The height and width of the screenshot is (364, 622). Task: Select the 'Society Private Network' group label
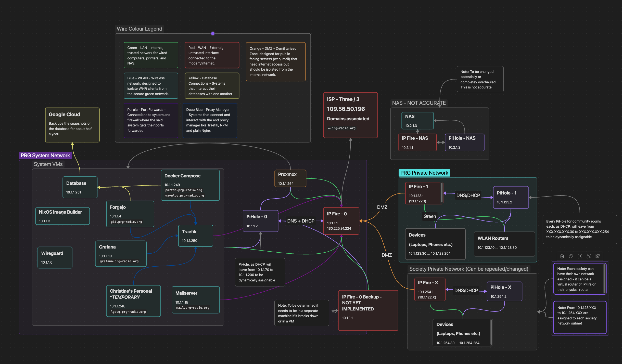(469, 269)
